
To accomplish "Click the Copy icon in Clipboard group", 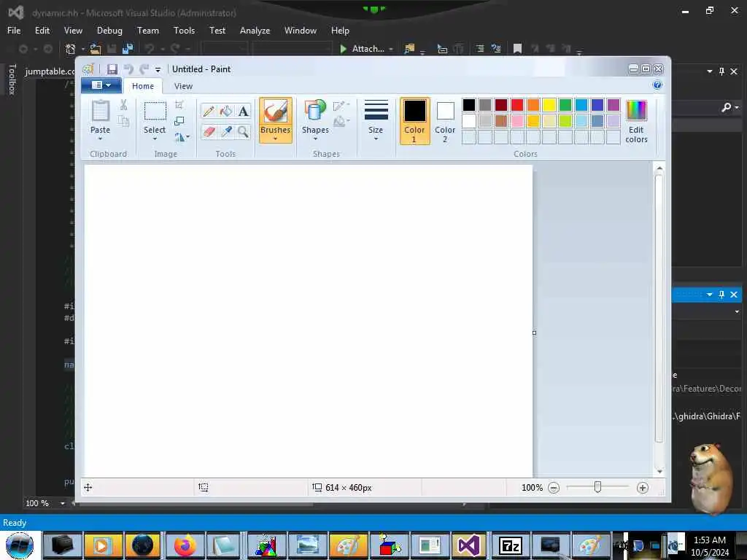I will (x=124, y=121).
